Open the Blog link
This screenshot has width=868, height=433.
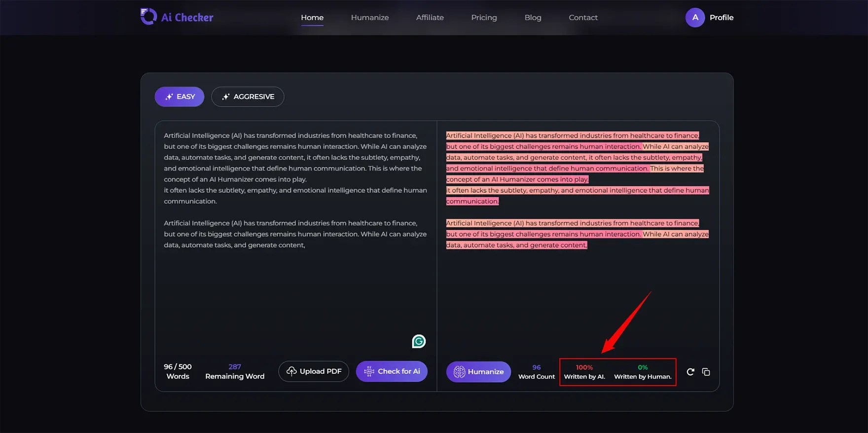click(533, 17)
